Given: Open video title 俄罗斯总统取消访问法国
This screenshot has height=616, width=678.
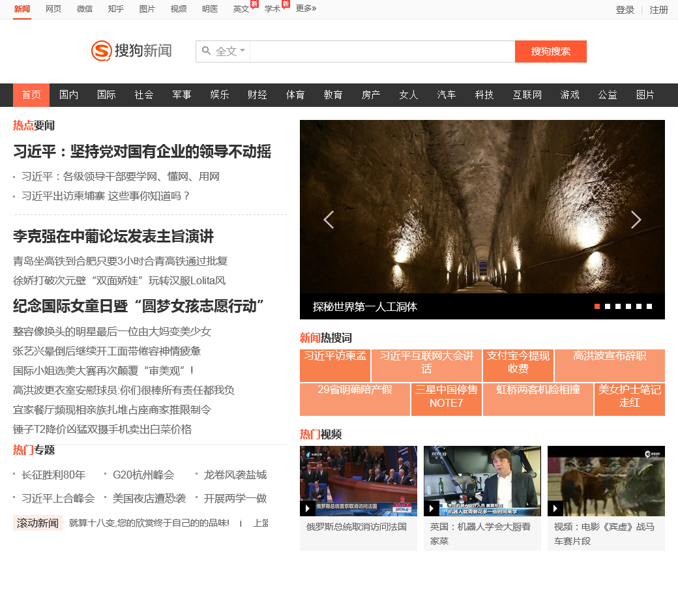Looking at the screenshot, I should 357,527.
